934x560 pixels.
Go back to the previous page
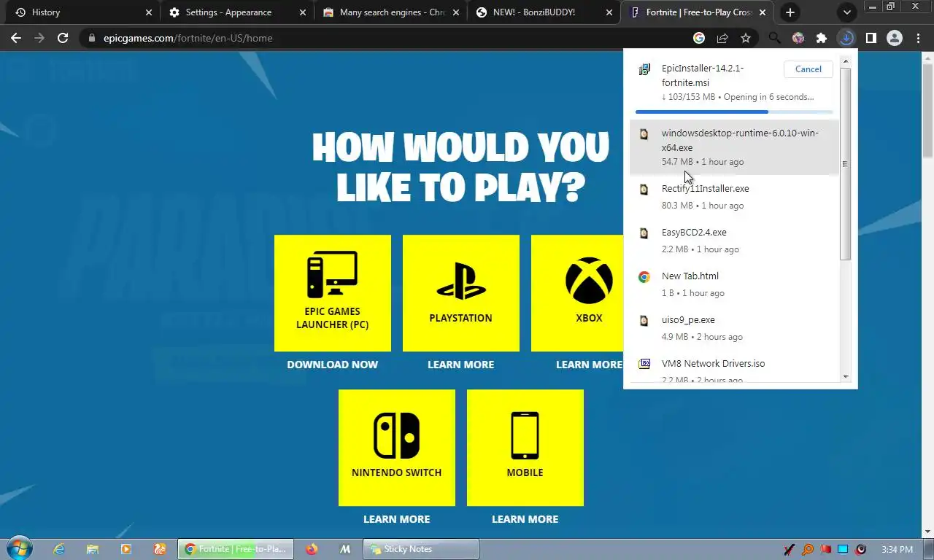[x=16, y=38]
